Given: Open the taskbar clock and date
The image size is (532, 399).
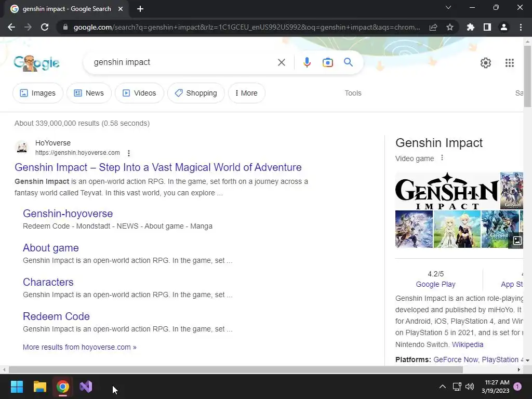Looking at the screenshot, I should [x=495, y=387].
